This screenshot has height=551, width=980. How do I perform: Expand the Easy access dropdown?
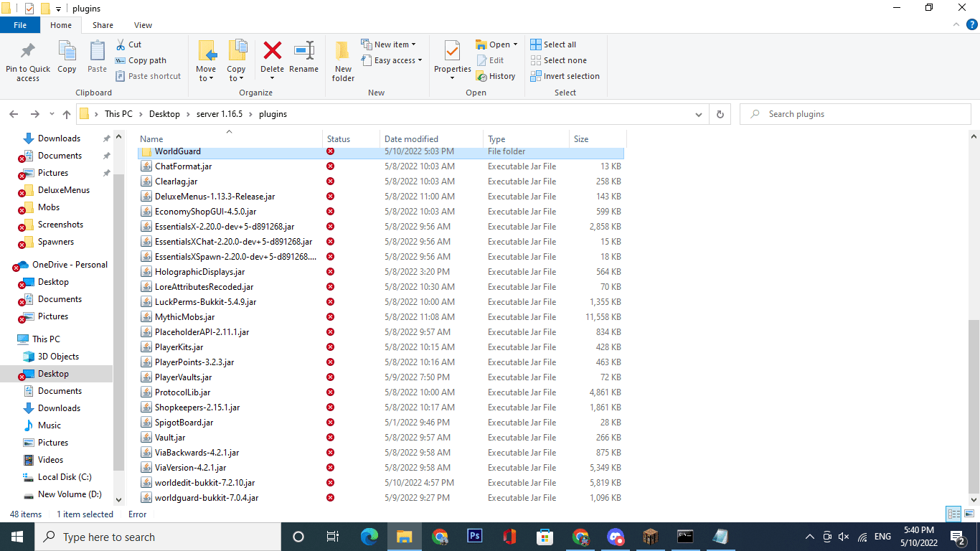coord(391,60)
